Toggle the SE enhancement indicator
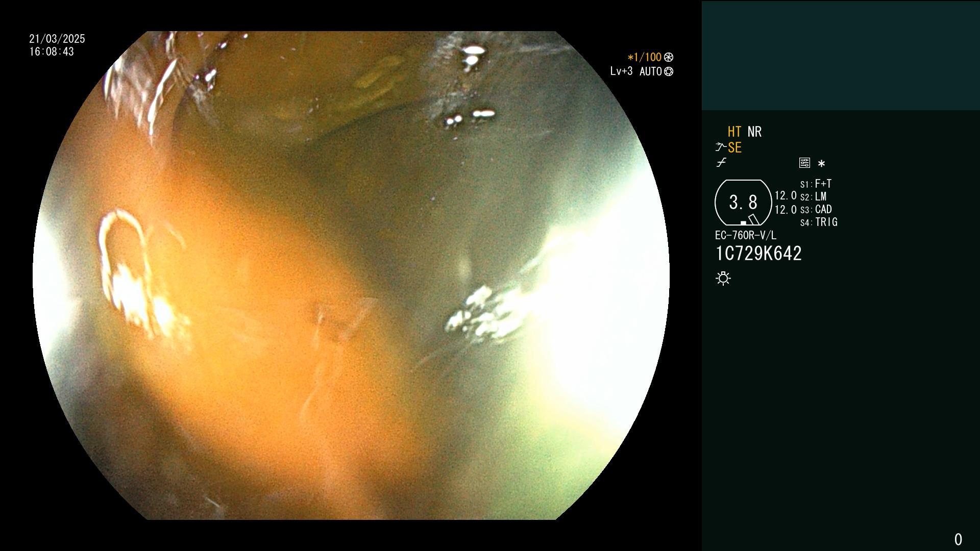 pyautogui.click(x=734, y=147)
